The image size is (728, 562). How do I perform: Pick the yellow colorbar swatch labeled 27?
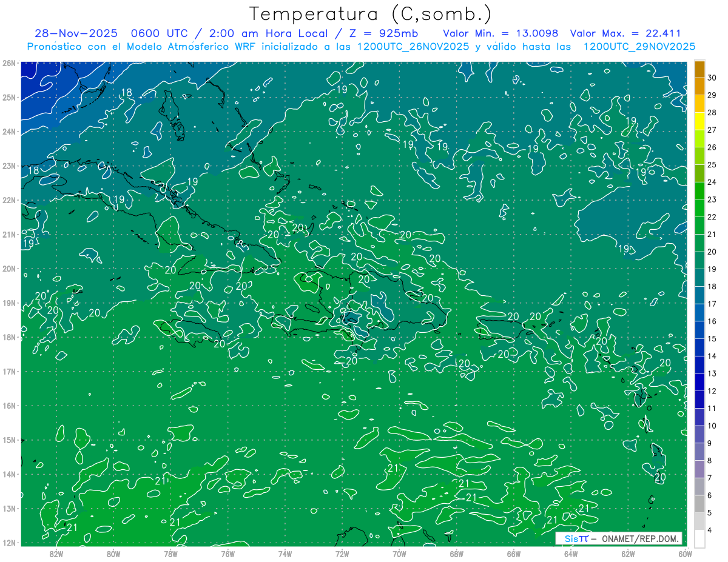coord(699,122)
